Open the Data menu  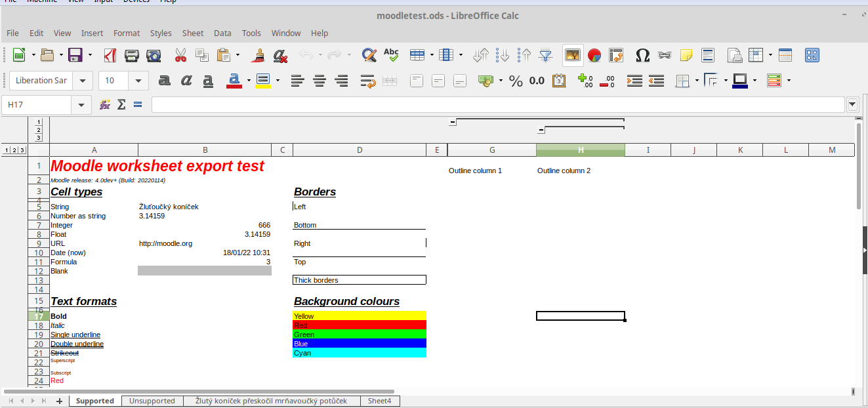click(x=222, y=33)
